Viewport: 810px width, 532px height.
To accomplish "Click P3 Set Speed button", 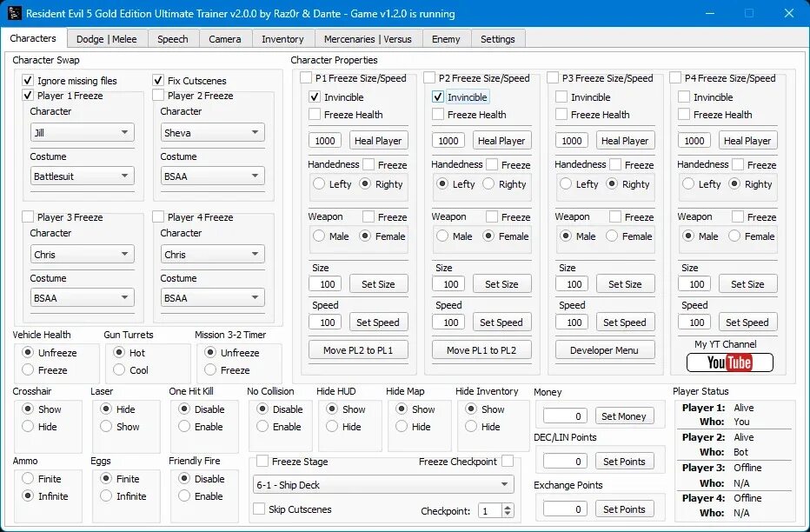I will pyautogui.click(x=625, y=323).
